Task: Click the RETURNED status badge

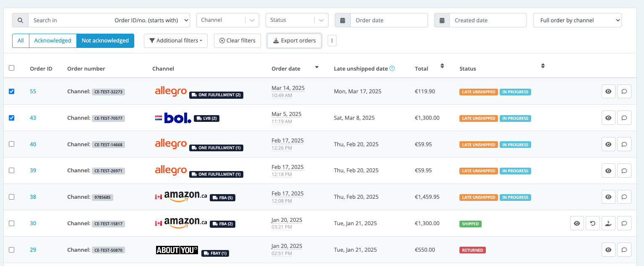Action: [472, 250]
